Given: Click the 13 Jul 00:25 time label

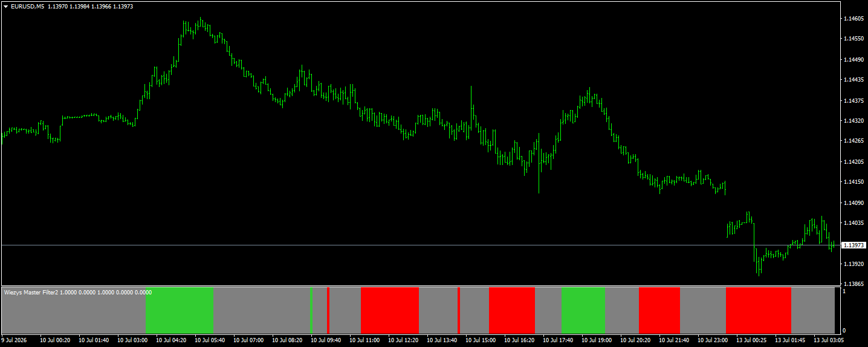Looking at the screenshot, I should click(x=751, y=340).
